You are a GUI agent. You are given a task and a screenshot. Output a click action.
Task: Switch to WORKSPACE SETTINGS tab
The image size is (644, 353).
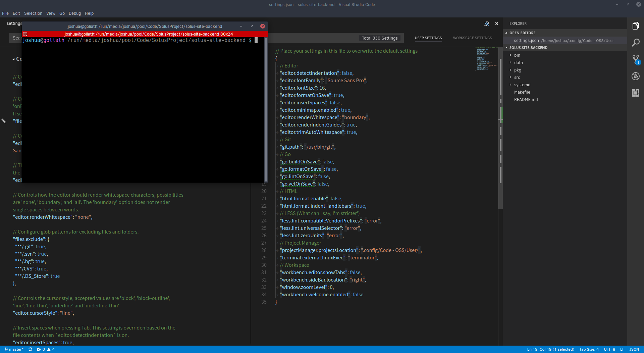coord(473,38)
